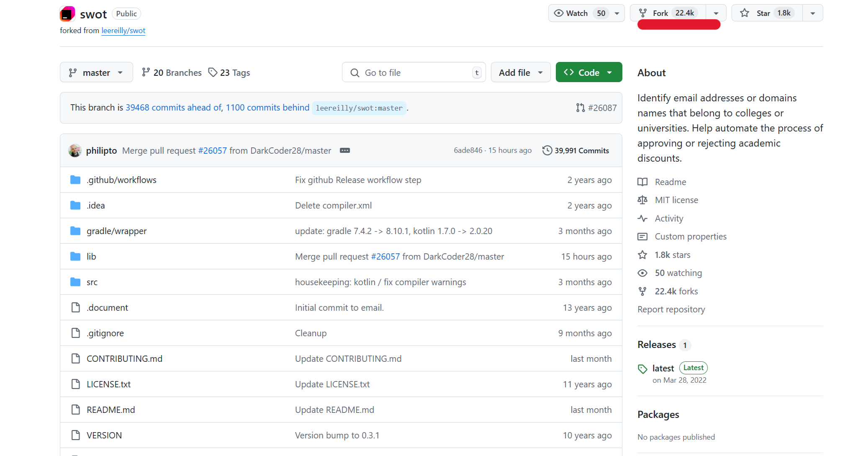Open the MIT license scale icon
This screenshot has width=868, height=456.
pos(642,200)
